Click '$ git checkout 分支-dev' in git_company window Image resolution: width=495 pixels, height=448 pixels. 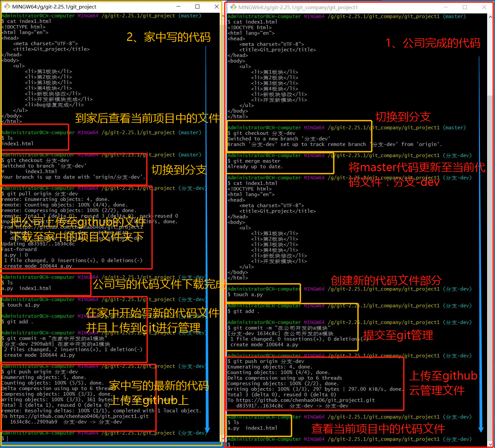coord(261,133)
